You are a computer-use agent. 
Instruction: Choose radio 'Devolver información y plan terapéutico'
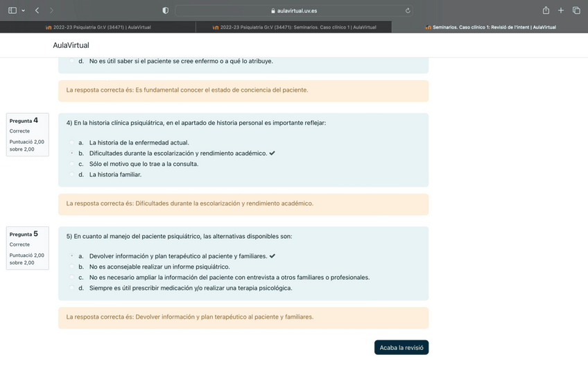pos(72,256)
